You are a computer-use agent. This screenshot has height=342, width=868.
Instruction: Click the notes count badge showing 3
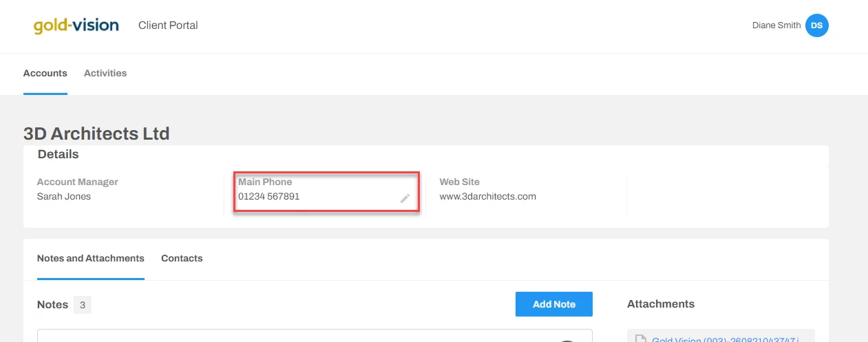(x=82, y=305)
